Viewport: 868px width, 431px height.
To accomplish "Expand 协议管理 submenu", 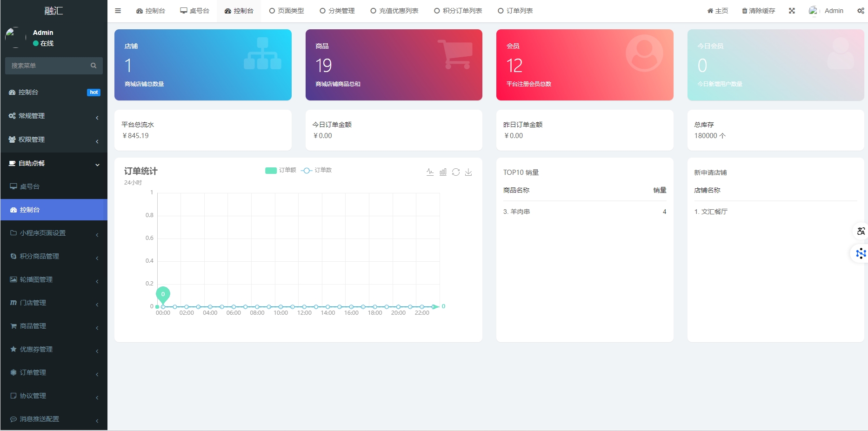I will coord(54,396).
